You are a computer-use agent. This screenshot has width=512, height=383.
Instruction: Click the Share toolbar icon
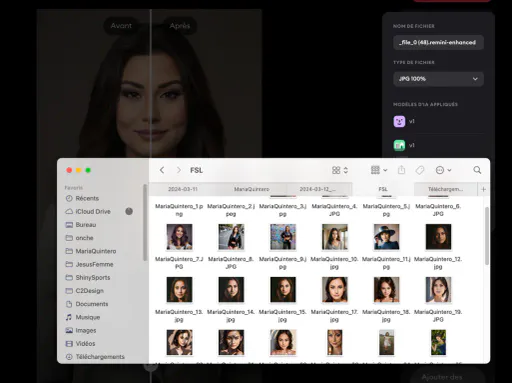click(x=401, y=170)
